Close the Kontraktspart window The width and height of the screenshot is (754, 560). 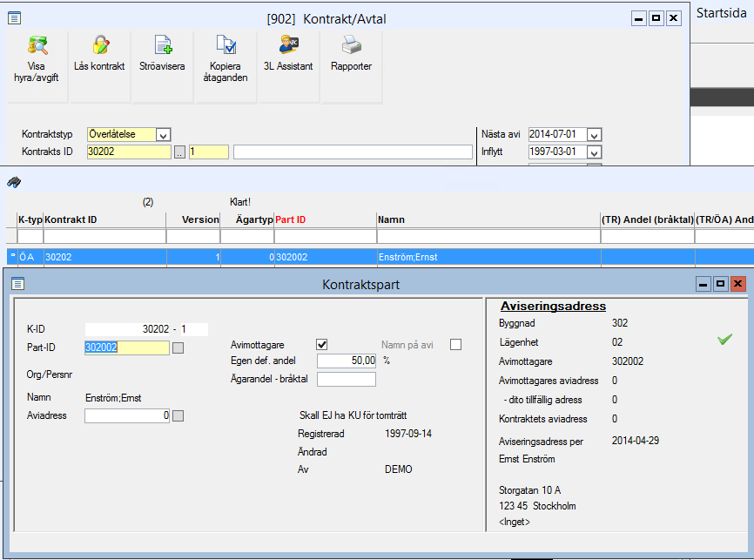(x=737, y=284)
